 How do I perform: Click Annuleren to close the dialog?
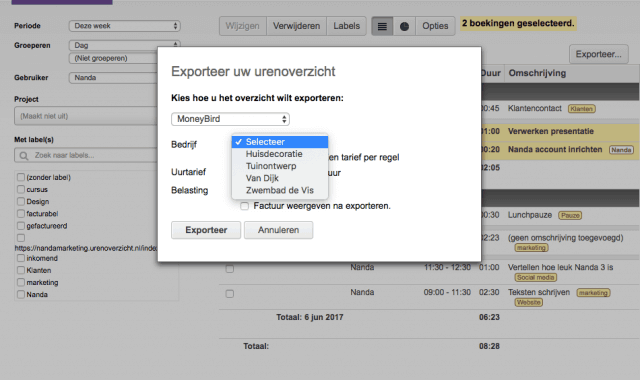tap(278, 230)
